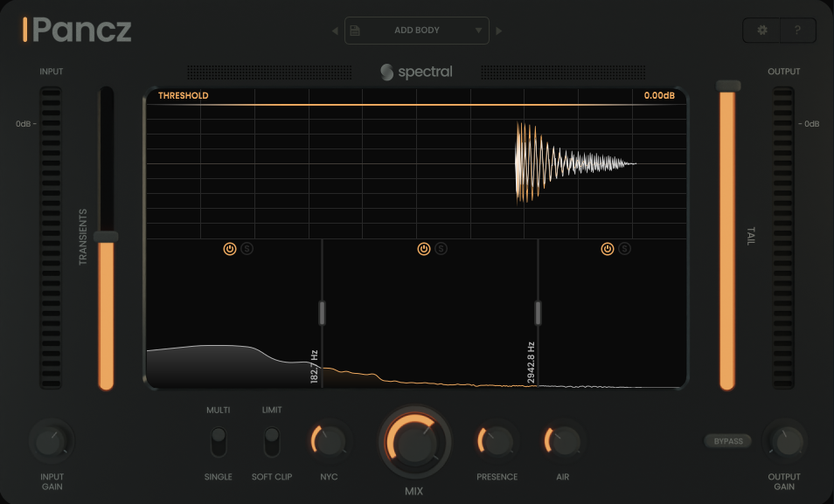
Task: Flip the Multi/Single band switch
Action: (219, 441)
